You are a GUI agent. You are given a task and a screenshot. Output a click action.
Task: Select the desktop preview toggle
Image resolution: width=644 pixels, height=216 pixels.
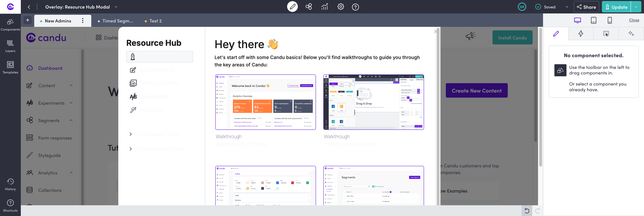578,20
